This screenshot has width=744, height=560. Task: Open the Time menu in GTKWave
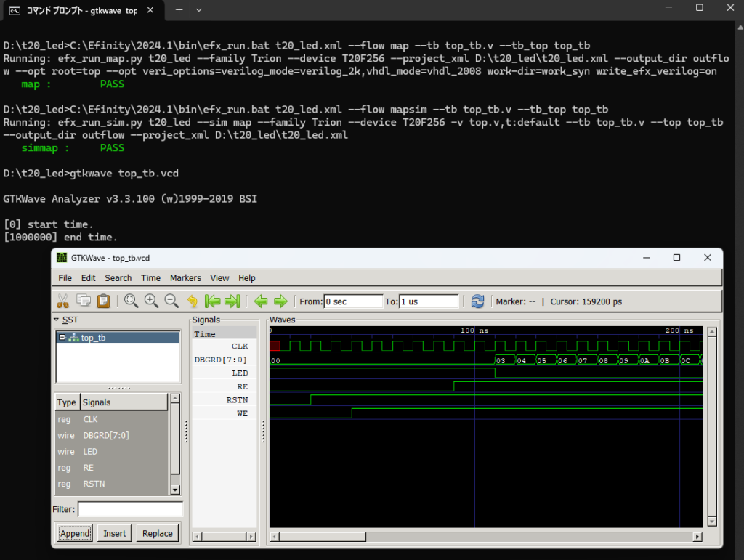[150, 278]
